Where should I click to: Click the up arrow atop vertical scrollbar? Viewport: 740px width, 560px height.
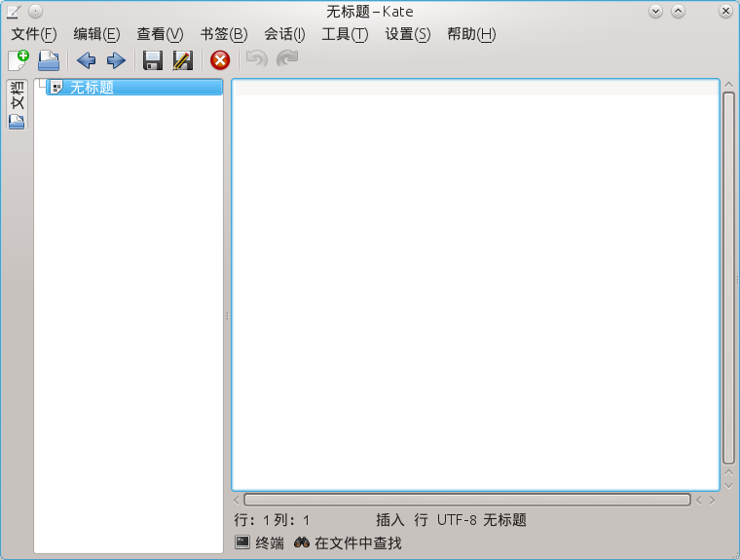click(728, 85)
